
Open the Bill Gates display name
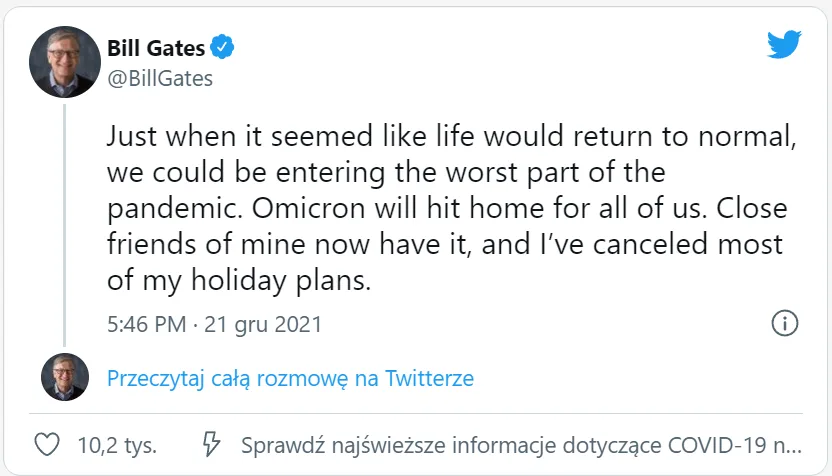[x=155, y=47]
